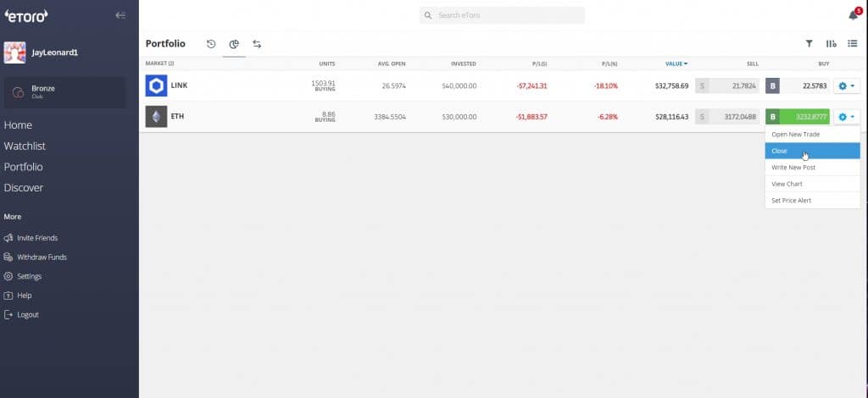Click the LINK coin logo
Viewport: 868px width, 398px height.
coord(156,86)
